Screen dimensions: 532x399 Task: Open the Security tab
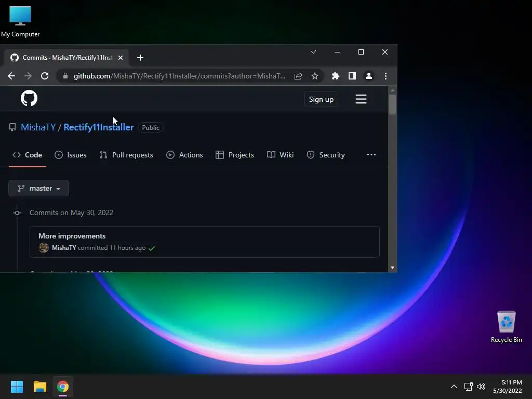coord(326,155)
